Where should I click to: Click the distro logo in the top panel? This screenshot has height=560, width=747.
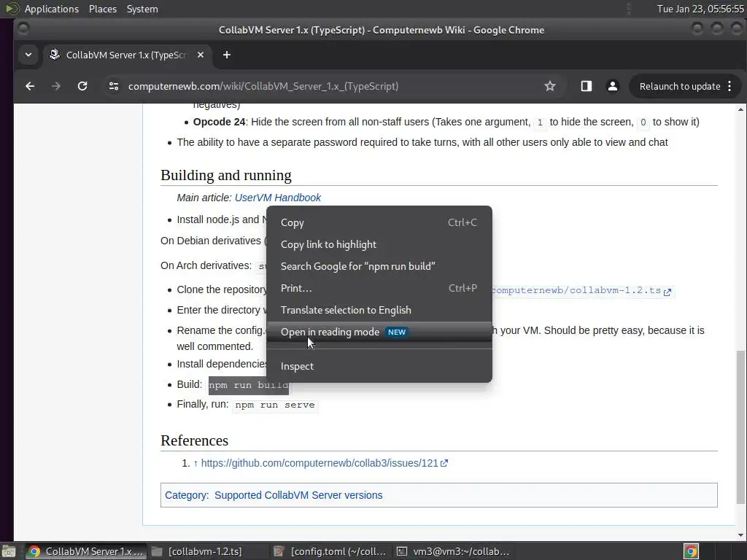tap(12, 9)
